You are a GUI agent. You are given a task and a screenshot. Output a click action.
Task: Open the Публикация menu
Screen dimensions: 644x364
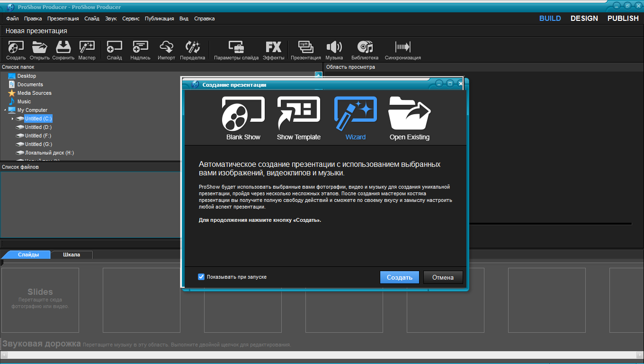pos(159,18)
